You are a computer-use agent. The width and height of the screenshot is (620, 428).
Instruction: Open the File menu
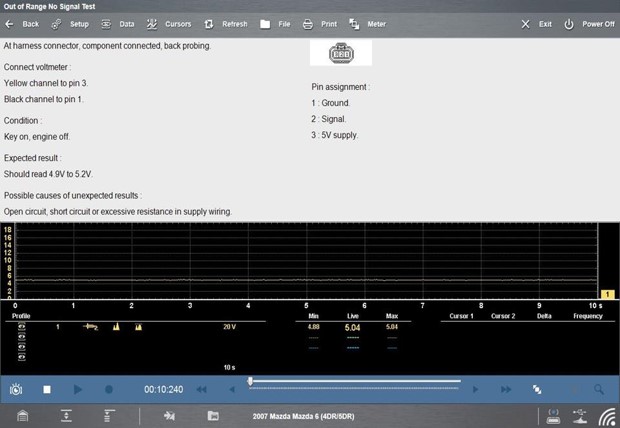click(275, 23)
